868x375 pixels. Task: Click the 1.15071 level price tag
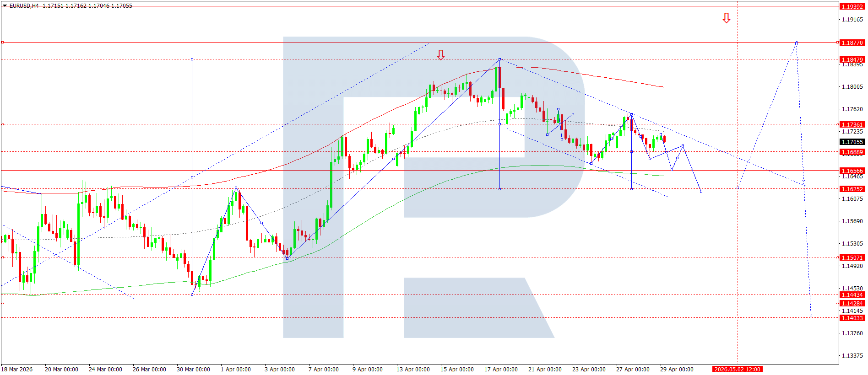[852, 257]
